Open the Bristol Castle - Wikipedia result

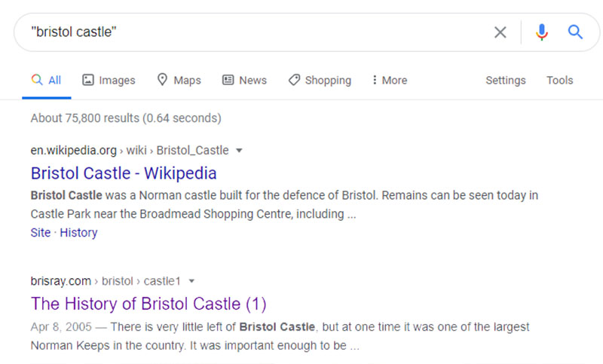click(124, 173)
